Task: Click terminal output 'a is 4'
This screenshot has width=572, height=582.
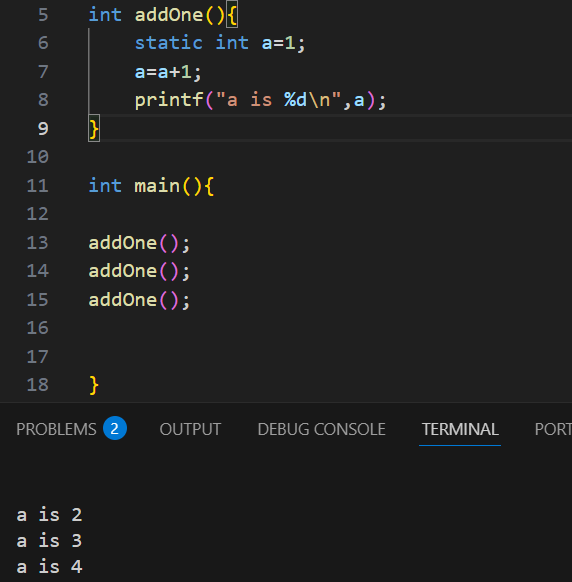Action: click(x=49, y=567)
